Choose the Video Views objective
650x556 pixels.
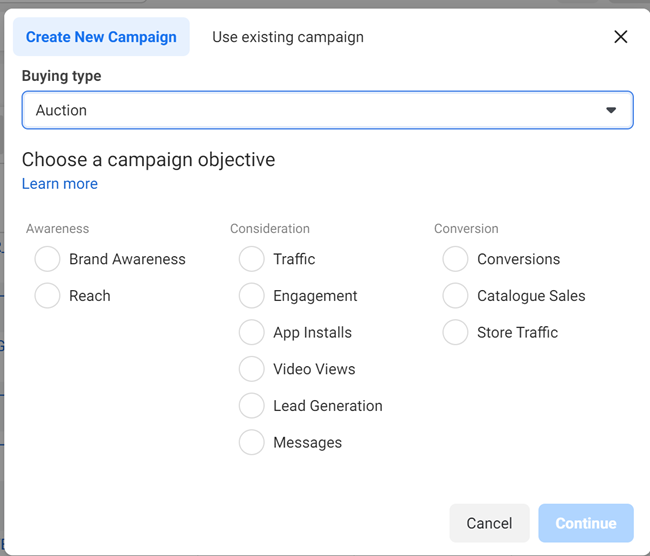pyautogui.click(x=252, y=369)
